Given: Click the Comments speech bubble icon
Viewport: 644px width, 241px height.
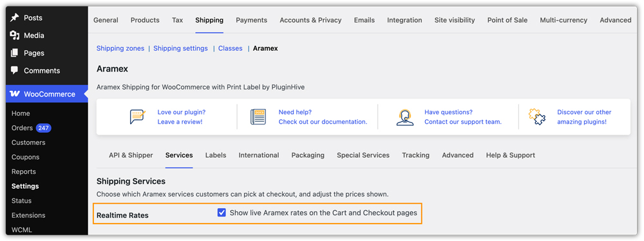Looking at the screenshot, I should pyautogui.click(x=14, y=70).
